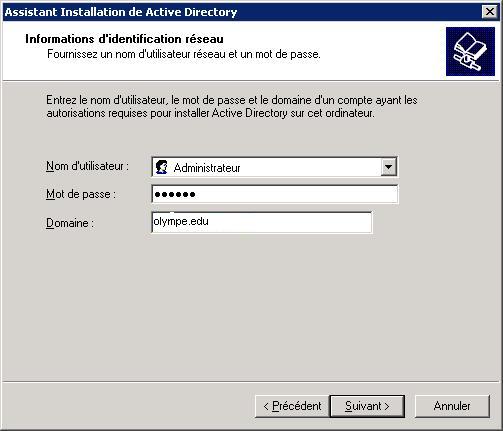
Task: Focus the empty part of the Mot de passe field
Action: coord(296,194)
